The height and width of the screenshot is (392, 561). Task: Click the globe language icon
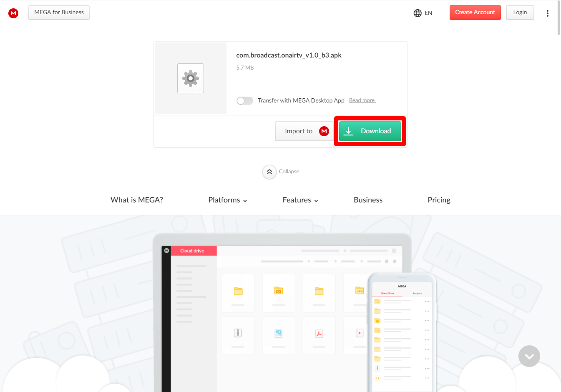point(418,13)
